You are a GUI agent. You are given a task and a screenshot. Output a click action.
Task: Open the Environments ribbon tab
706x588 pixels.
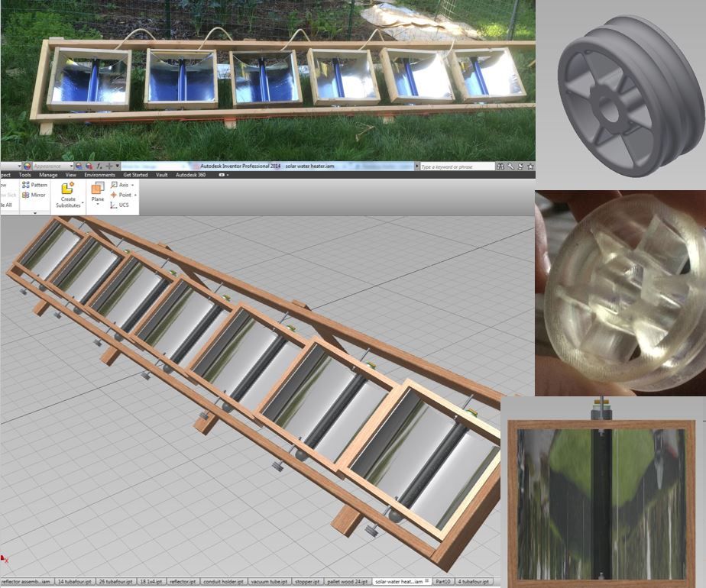(100, 175)
